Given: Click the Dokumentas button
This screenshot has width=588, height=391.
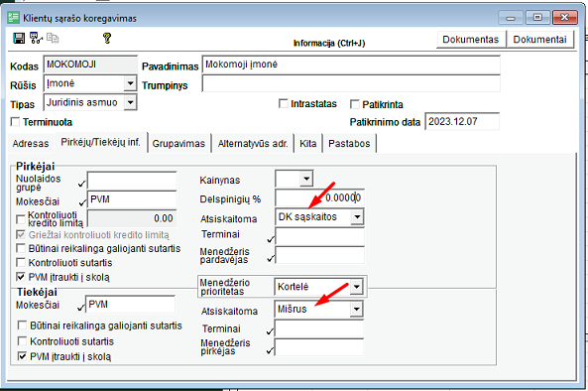Looking at the screenshot, I should 471,40.
